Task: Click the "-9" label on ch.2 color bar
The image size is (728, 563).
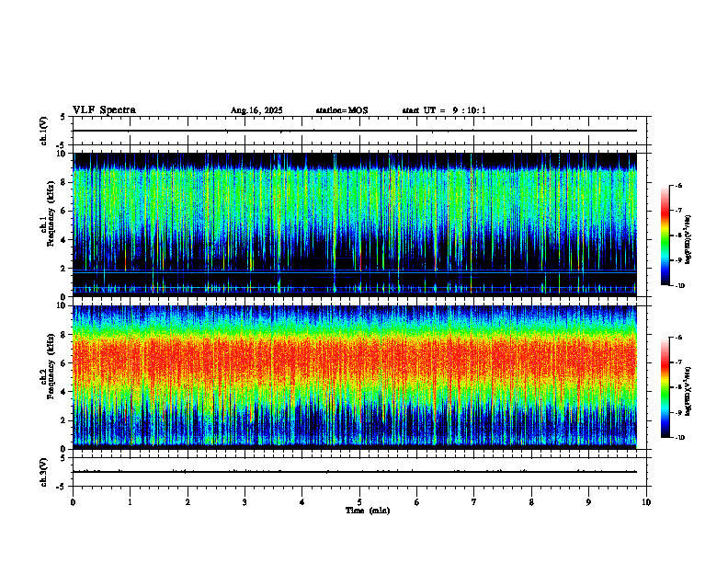Action: (678, 412)
